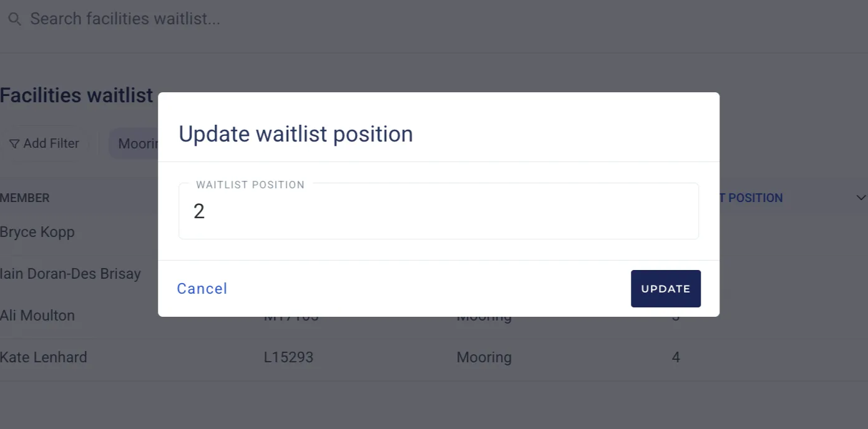Image resolution: width=868 pixels, height=429 pixels.
Task: Sort by the MEMBER column header
Action: [x=25, y=198]
